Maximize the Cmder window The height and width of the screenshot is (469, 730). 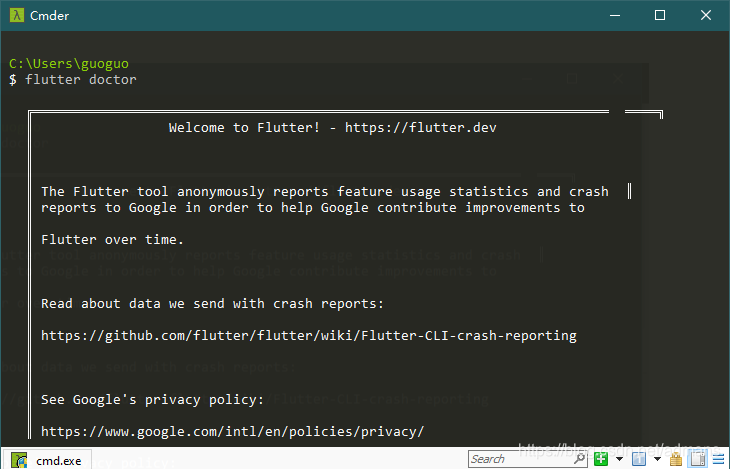pos(660,15)
